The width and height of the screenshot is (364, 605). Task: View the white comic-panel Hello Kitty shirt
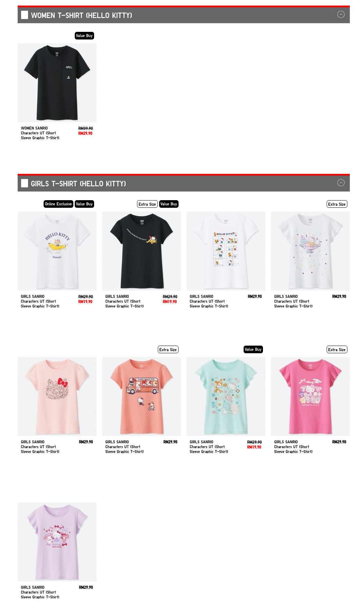pyautogui.click(x=226, y=251)
